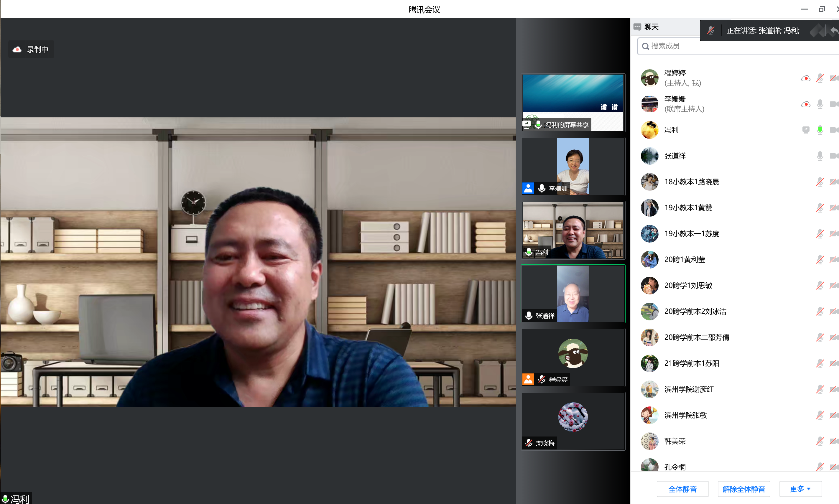Viewport: 839px width, 504px height.
Task: Click the cloud recording icon beside 程婷婷
Action: (x=805, y=78)
